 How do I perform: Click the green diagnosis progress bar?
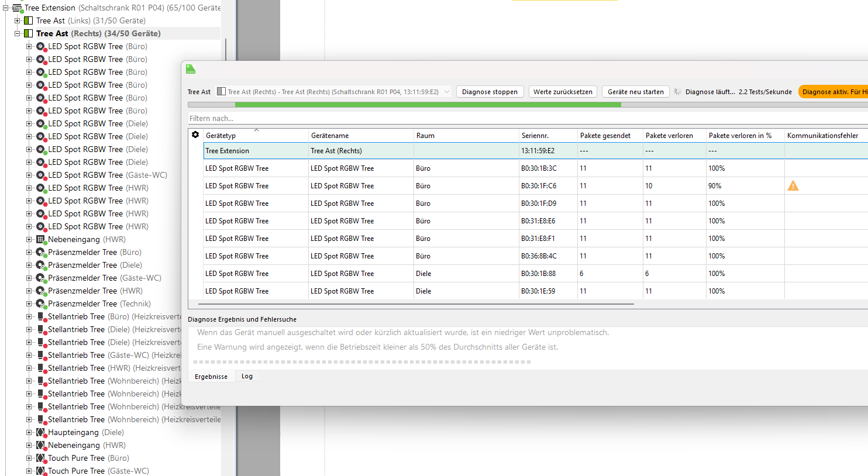point(428,105)
